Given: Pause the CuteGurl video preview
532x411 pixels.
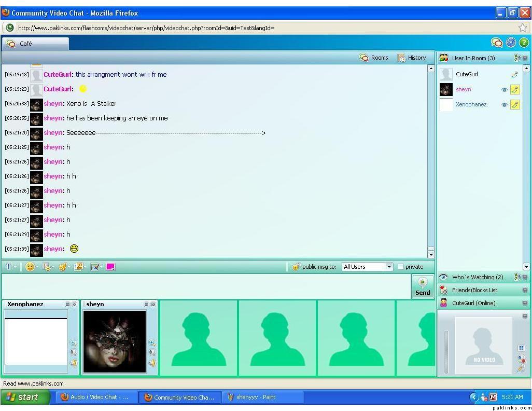Looking at the screenshot, I should [x=521, y=348].
